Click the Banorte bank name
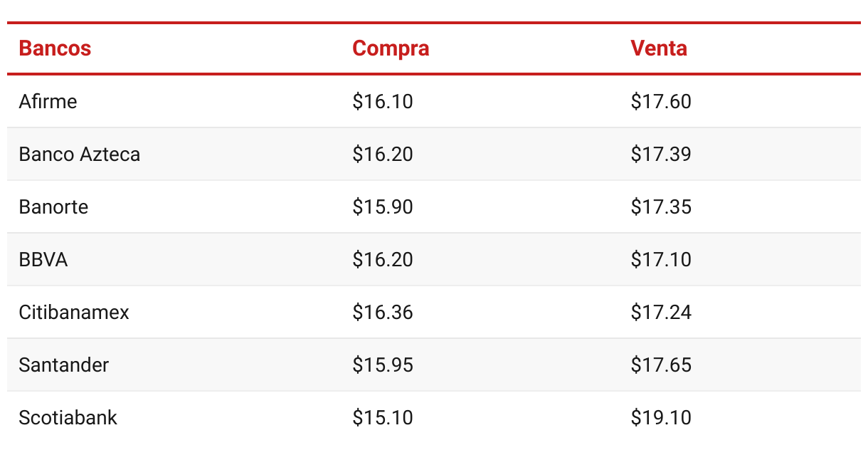Screen dimensions: 868x450 coord(53,206)
